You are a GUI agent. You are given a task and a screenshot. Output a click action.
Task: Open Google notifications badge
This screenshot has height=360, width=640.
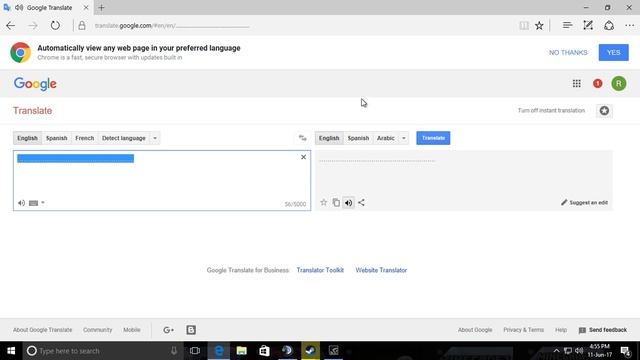tap(598, 84)
